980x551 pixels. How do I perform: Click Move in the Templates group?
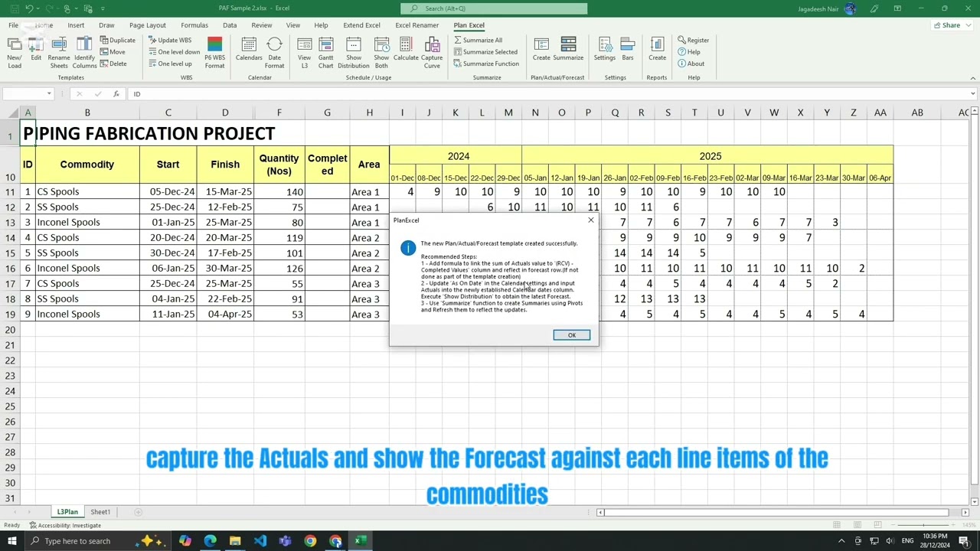click(x=113, y=52)
